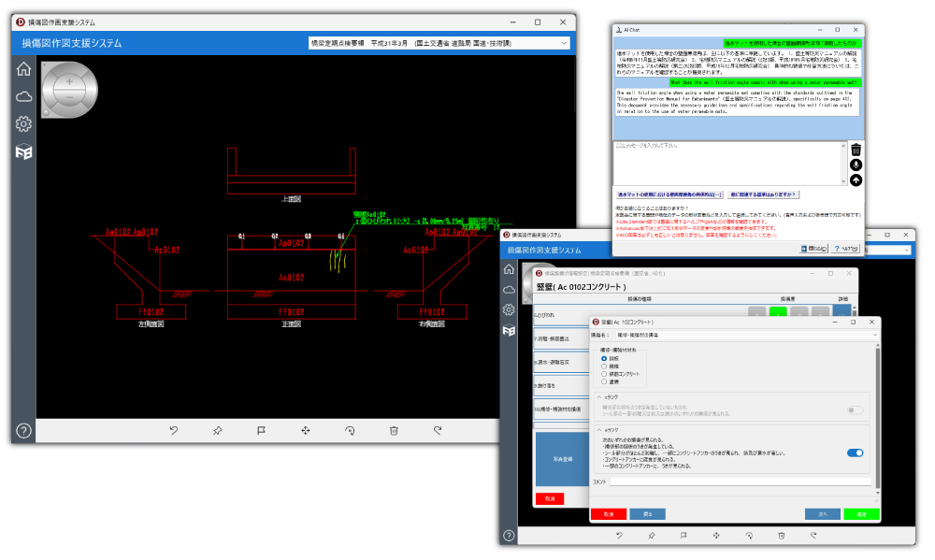Select first repair material radio option 鋼板
The height and width of the screenshot is (560, 935).
coord(604,358)
